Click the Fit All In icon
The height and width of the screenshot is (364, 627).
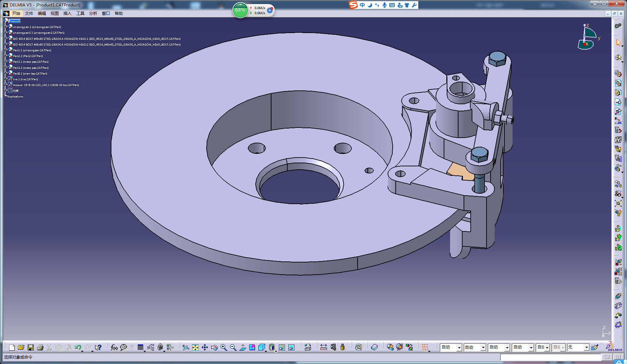coord(195,347)
